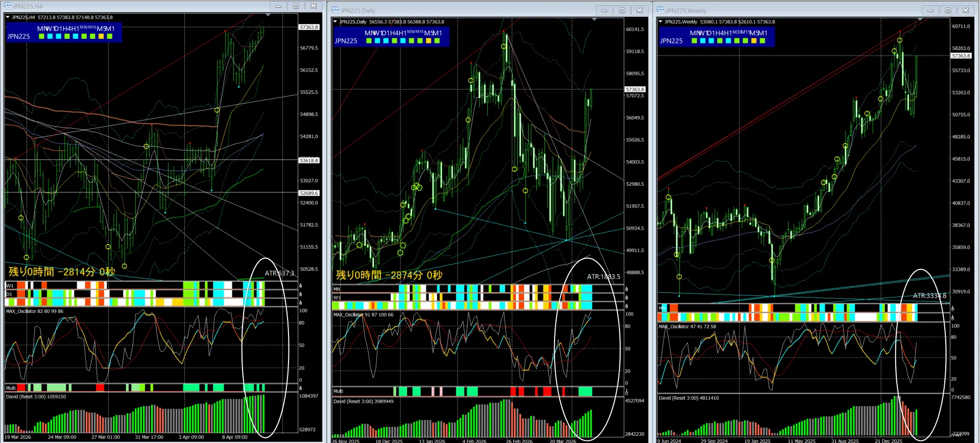Click the 53618.8 horizontal line price label
980x443 pixels.
(309, 160)
